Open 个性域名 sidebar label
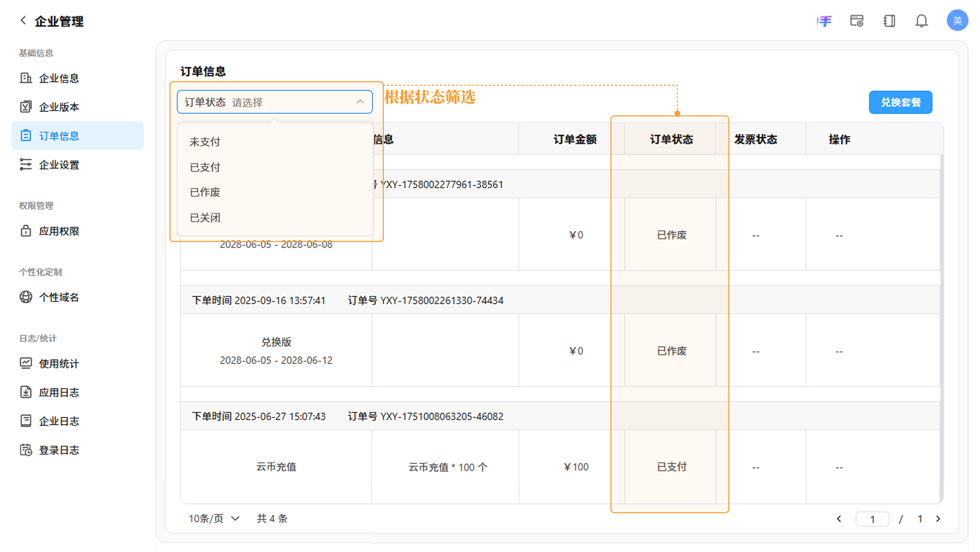This screenshot has height=552, width=980. coord(59,297)
